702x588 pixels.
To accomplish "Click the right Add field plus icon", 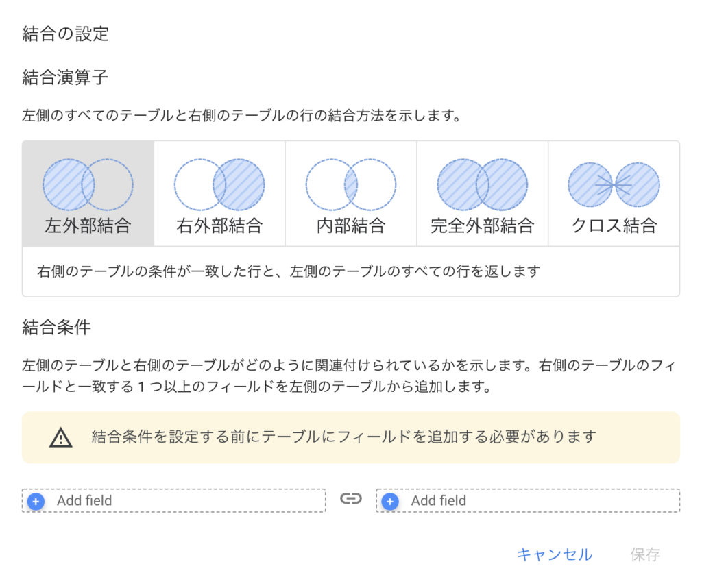I will point(390,501).
